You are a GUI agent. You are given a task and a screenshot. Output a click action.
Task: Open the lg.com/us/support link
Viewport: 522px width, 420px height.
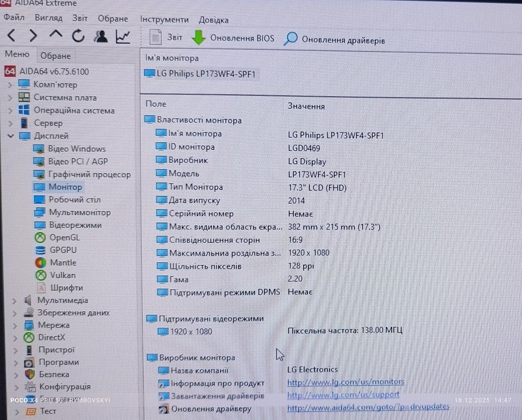(343, 395)
